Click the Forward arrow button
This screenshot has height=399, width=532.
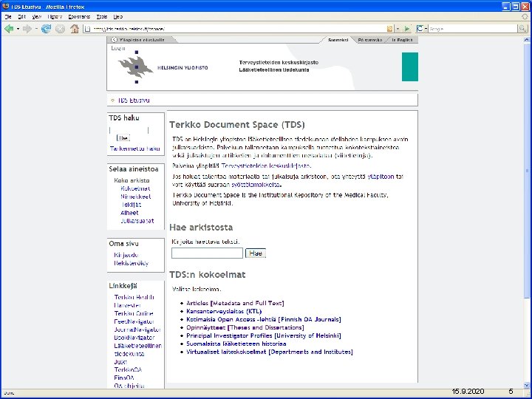click(27, 29)
